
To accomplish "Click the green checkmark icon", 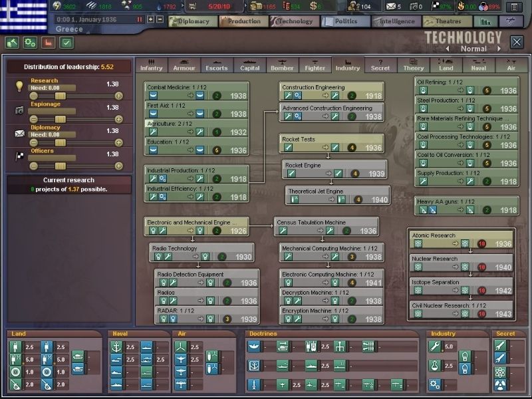I will click(x=66, y=43).
